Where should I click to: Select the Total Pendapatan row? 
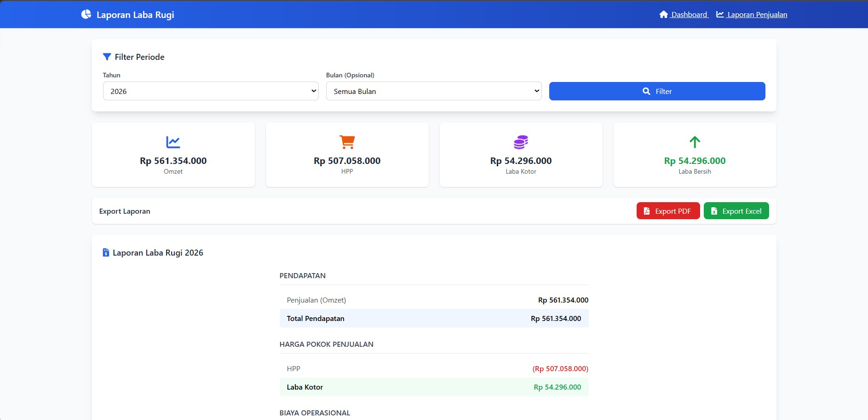click(434, 318)
